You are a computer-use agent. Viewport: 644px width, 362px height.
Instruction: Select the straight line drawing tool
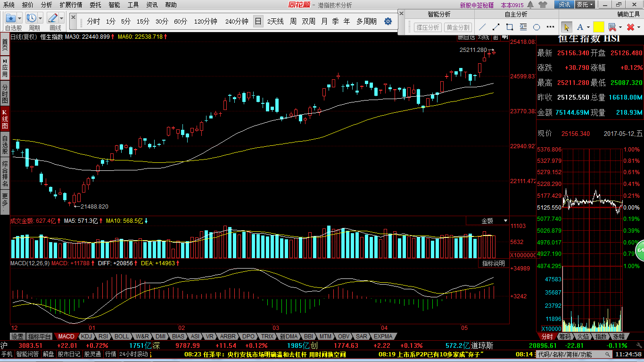point(482,27)
